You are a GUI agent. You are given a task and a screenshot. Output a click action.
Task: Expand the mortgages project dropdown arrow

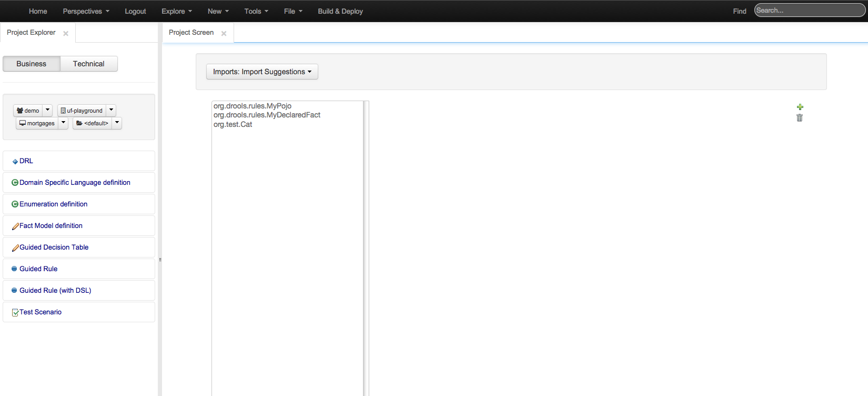(x=63, y=123)
